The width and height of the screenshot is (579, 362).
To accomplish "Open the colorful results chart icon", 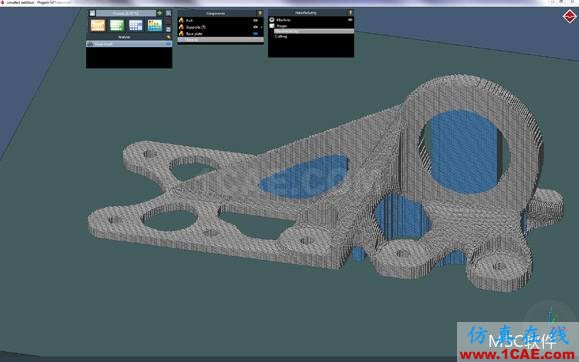I will pos(155,25).
